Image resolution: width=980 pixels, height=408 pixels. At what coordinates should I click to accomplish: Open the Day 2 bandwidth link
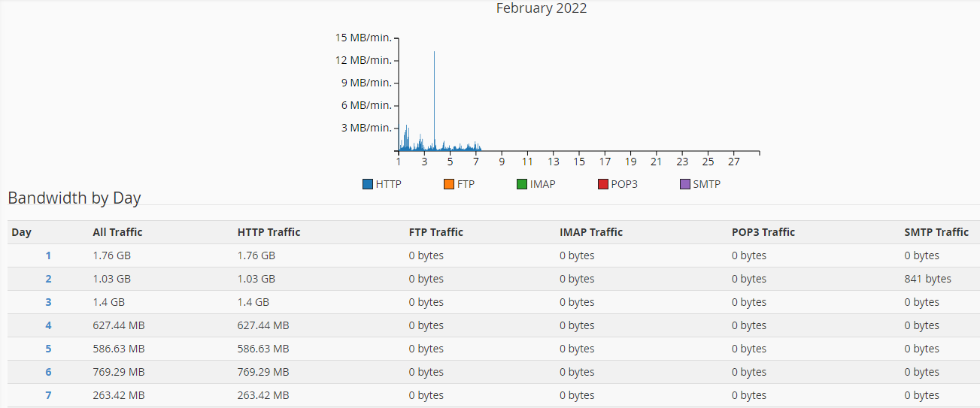(48, 279)
